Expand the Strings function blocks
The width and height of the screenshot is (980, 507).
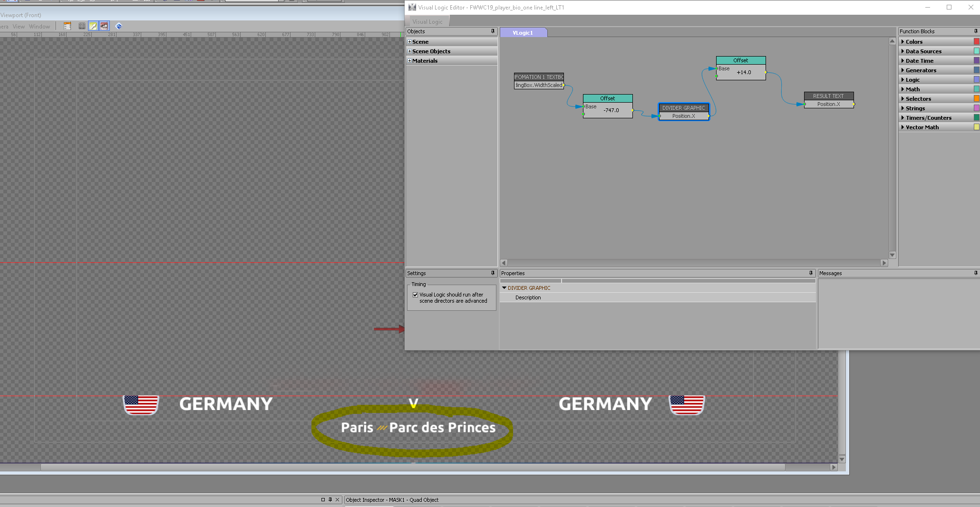(902, 108)
